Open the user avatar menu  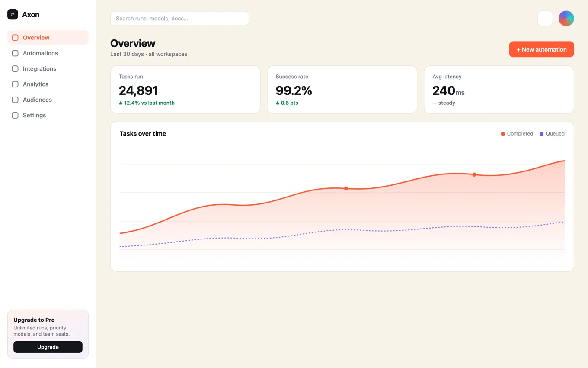(x=566, y=19)
